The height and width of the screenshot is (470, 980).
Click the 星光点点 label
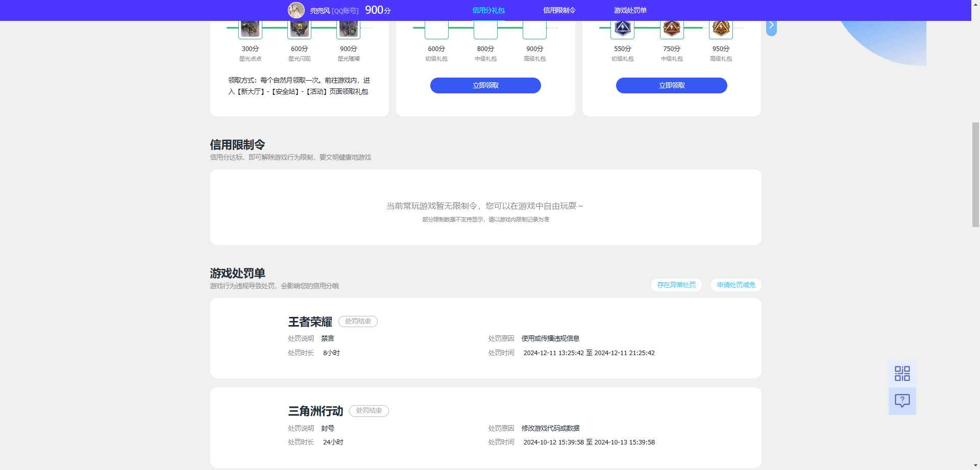pyautogui.click(x=250, y=59)
